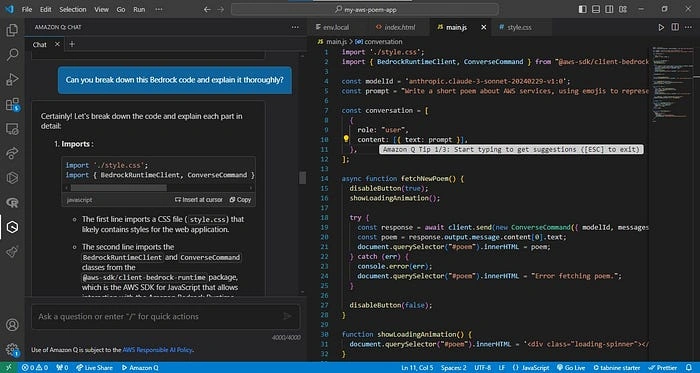
Task: Change file encoding UTF-8
Action: point(483,368)
